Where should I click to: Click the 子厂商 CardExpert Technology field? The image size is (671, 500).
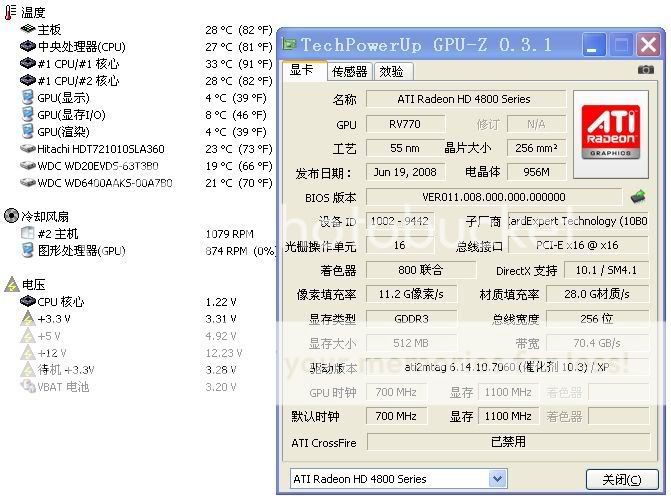[578, 221]
